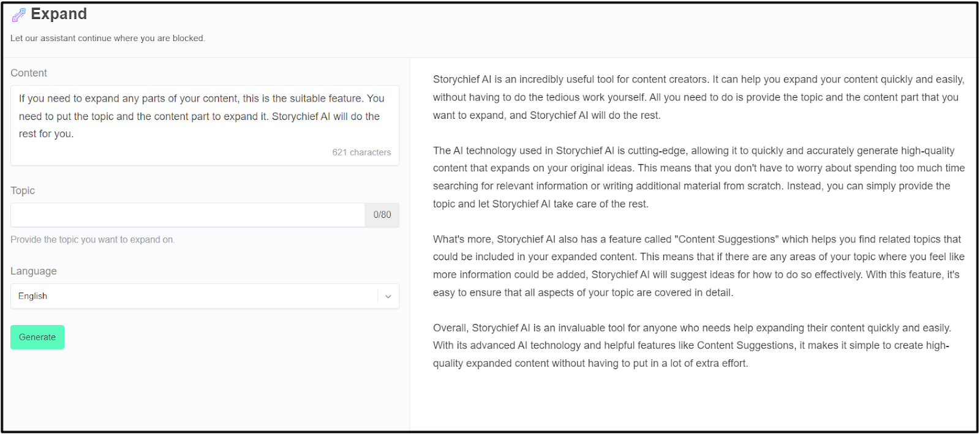Screen dimensions: 980x434
Task: Click the 0/80 topic character counter
Action: click(382, 215)
